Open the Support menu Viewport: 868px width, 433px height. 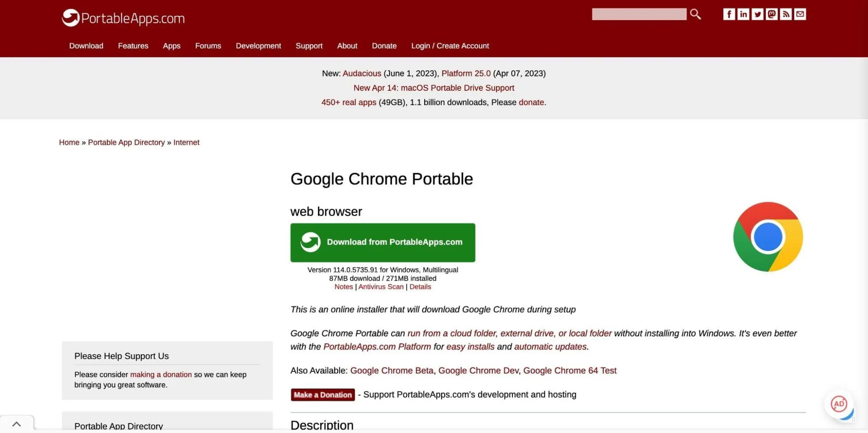(x=309, y=46)
